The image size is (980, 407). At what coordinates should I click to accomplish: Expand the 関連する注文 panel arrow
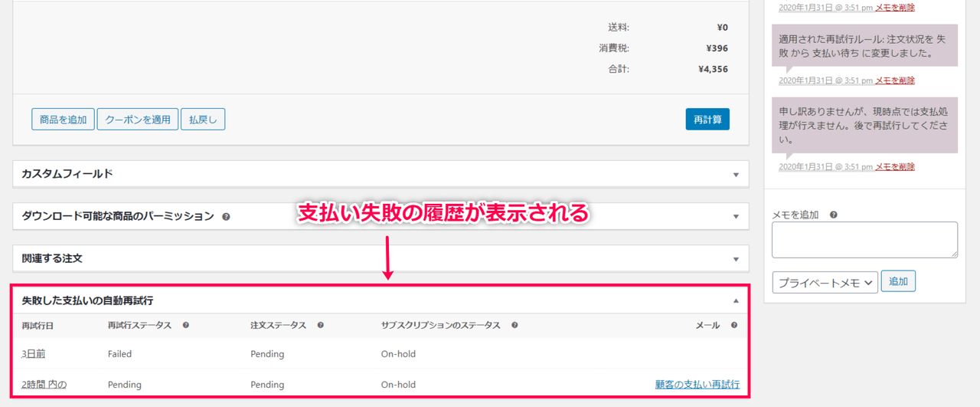tap(736, 259)
